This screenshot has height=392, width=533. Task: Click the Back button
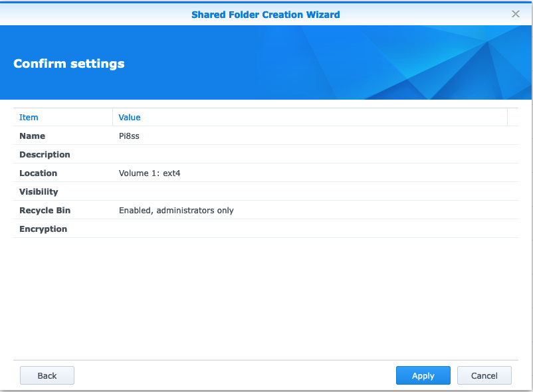pyautogui.click(x=47, y=375)
